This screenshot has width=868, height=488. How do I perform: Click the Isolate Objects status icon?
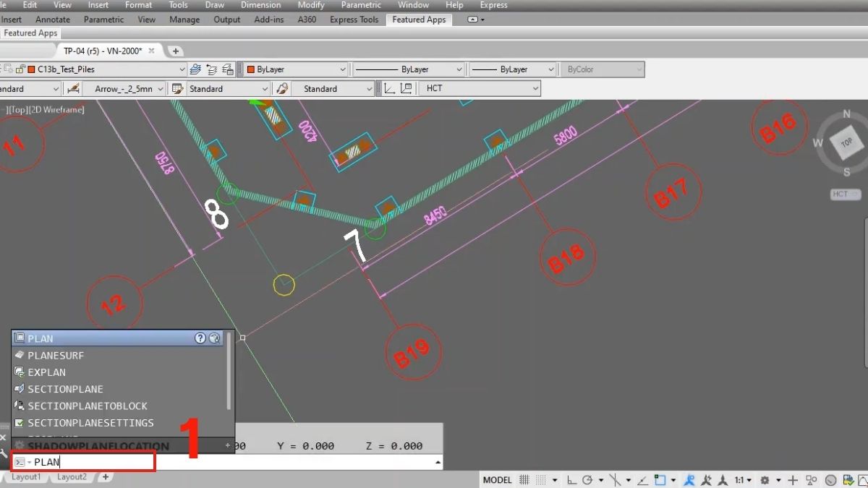coord(811,480)
